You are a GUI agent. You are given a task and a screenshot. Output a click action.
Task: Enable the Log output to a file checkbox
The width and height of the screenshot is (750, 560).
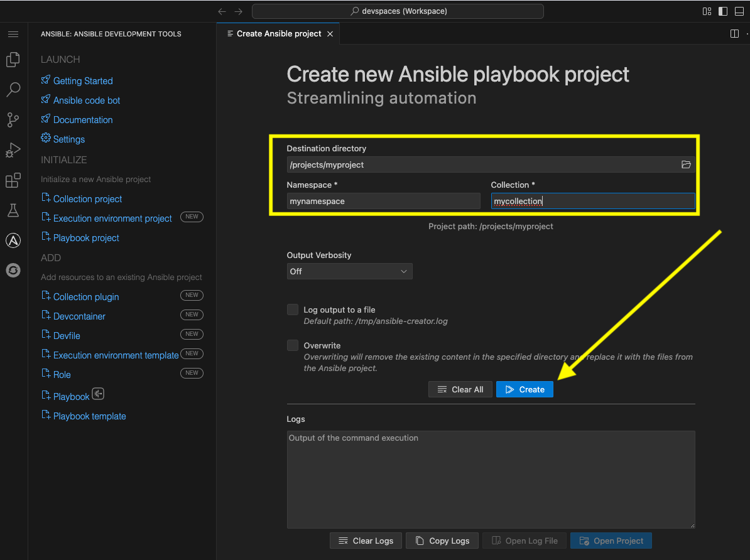(x=292, y=309)
